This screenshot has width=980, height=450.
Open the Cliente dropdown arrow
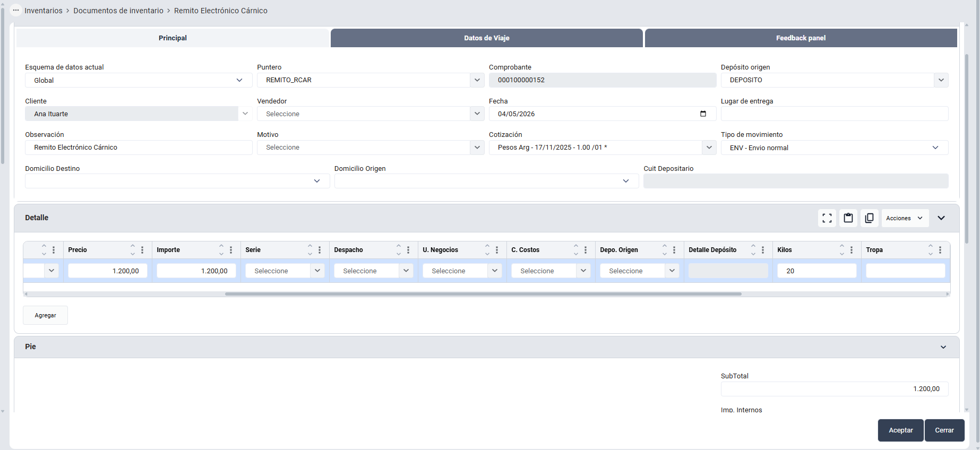coord(245,114)
